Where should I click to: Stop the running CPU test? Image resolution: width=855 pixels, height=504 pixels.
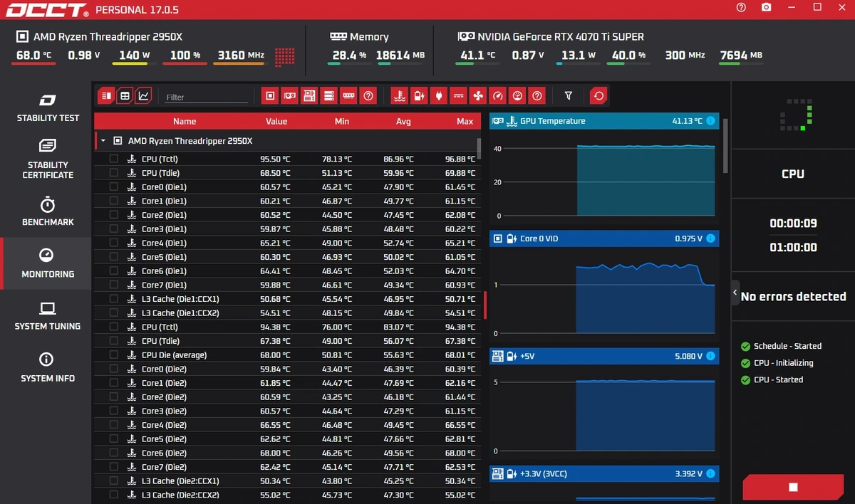[793, 488]
